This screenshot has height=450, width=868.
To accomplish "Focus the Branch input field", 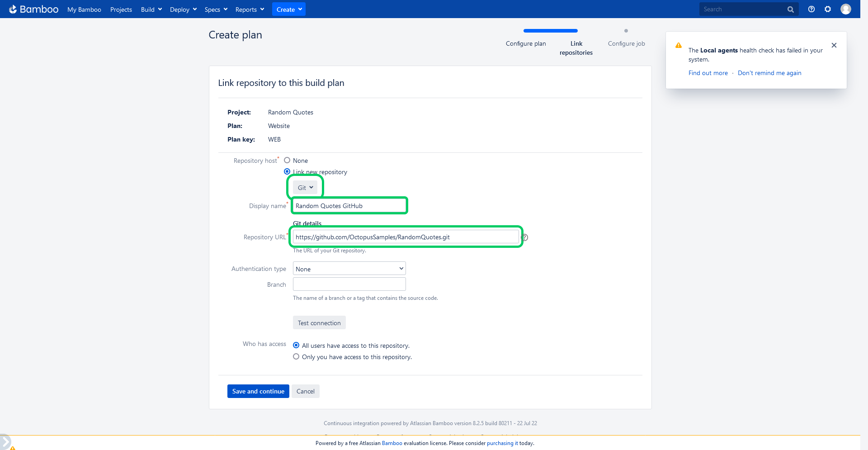I will [x=349, y=284].
